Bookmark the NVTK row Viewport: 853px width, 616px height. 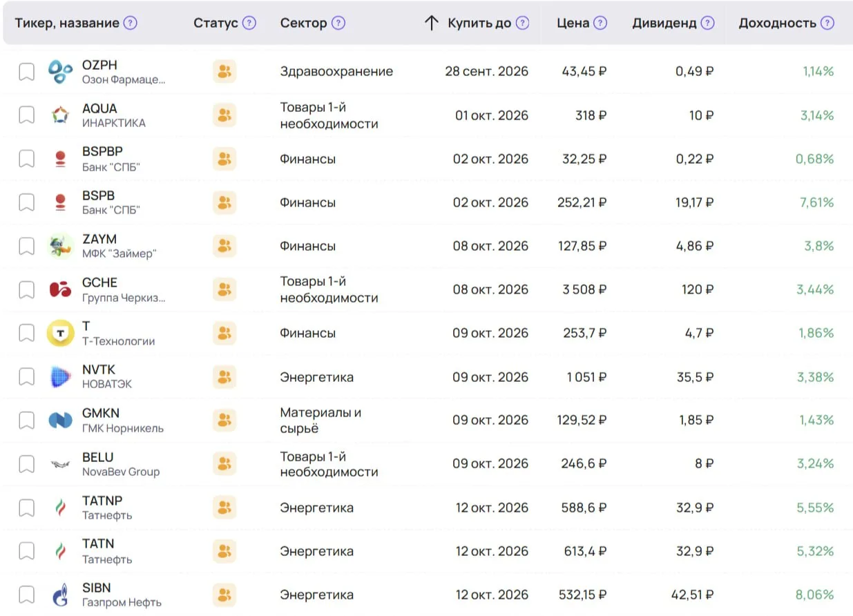[26, 377]
